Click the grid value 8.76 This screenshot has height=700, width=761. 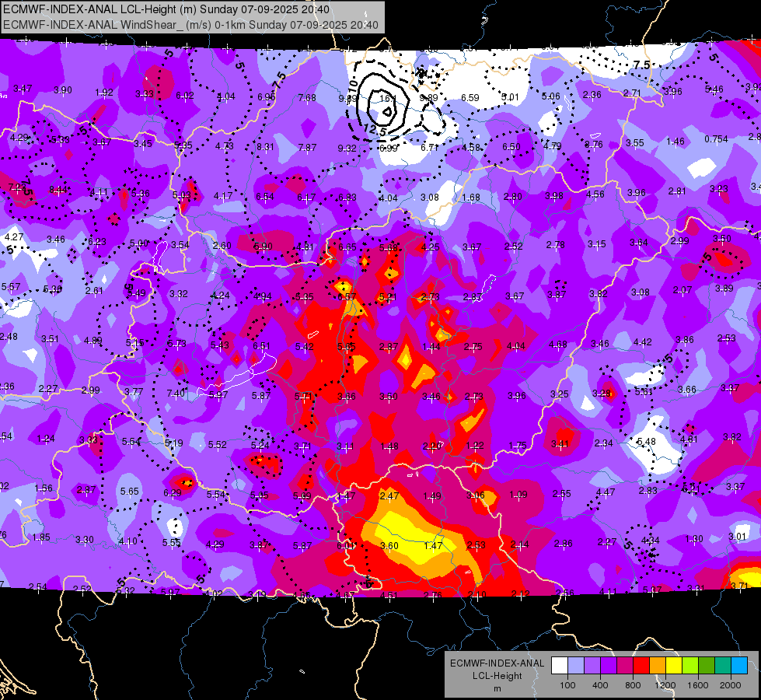(594, 144)
